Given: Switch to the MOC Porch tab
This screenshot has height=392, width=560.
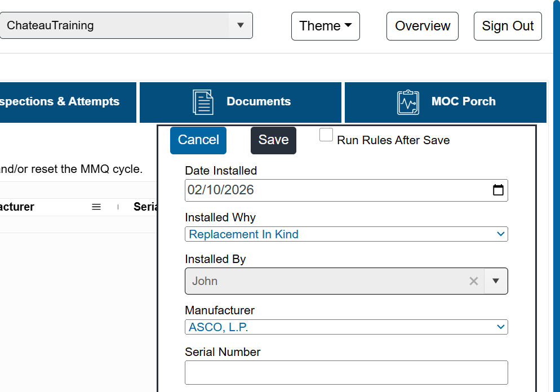Looking at the screenshot, I should coord(446,103).
